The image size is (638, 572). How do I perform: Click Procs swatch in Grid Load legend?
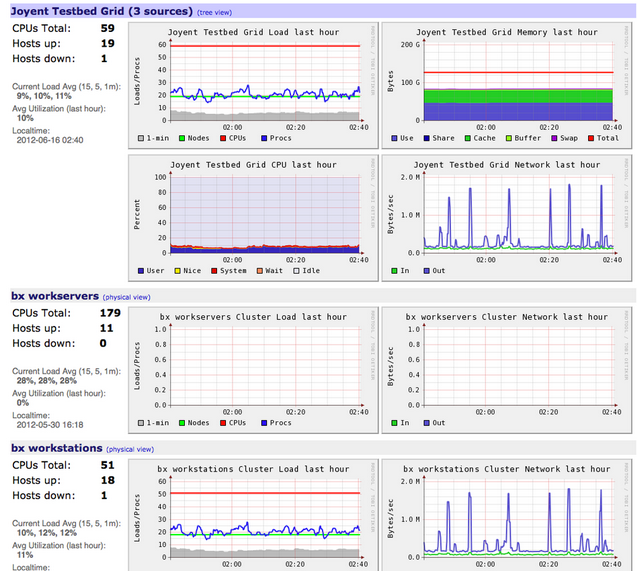(264, 138)
